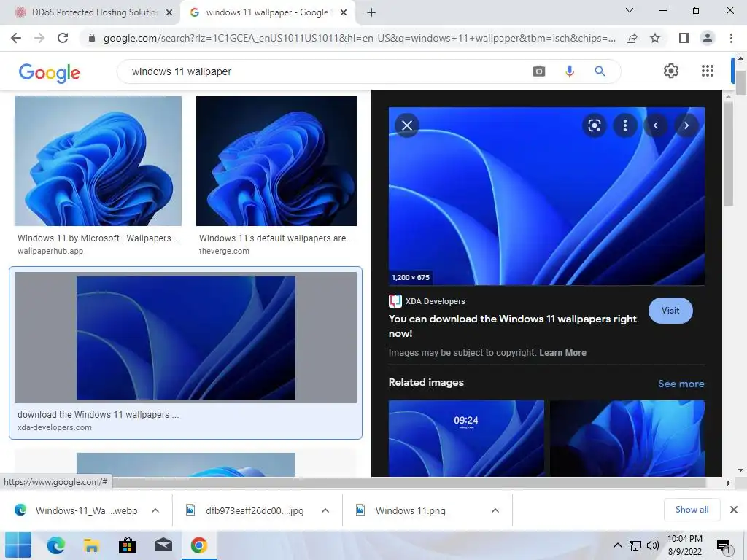
Task: Click the Chrome address bar URL
Action: [x=359, y=38]
